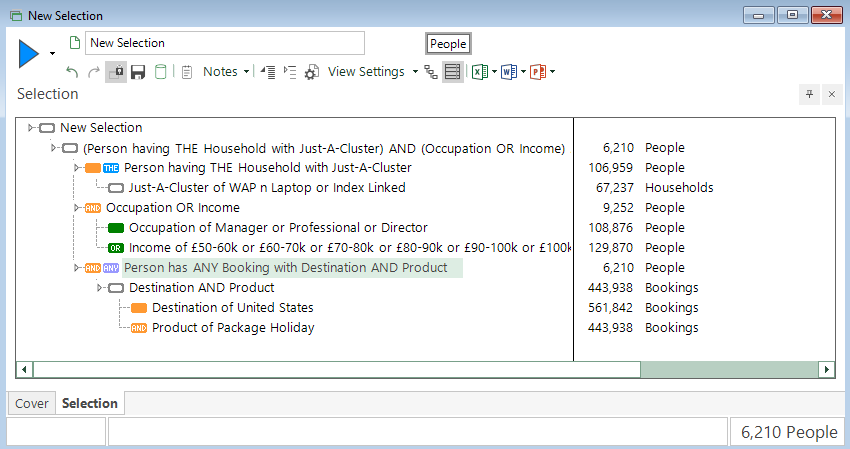Redo the last undone change
Image resolution: width=850 pixels, height=449 pixels.
click(94, 72)
